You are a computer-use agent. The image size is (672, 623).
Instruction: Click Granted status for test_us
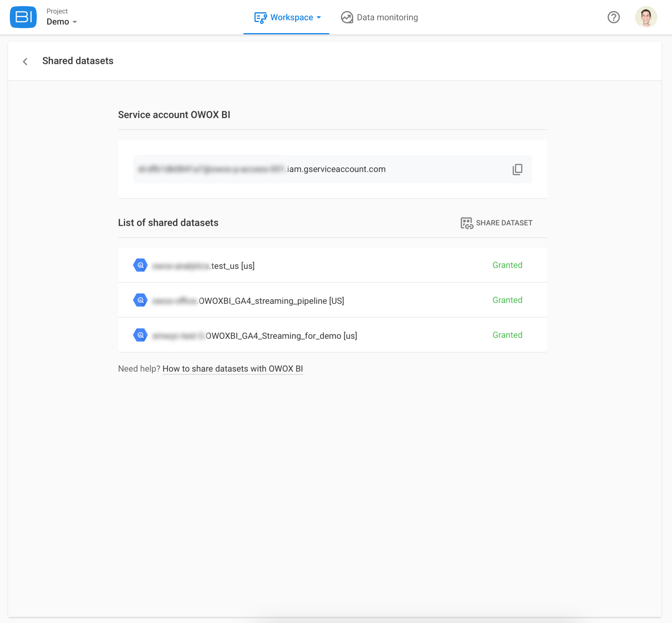click(x=507, y=265)
